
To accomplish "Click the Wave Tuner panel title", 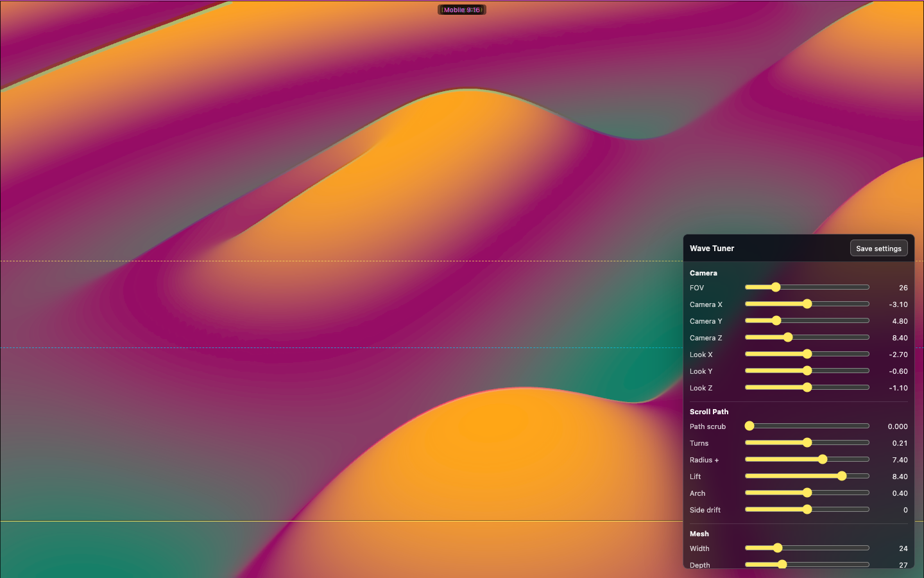I will coord(712,249).
